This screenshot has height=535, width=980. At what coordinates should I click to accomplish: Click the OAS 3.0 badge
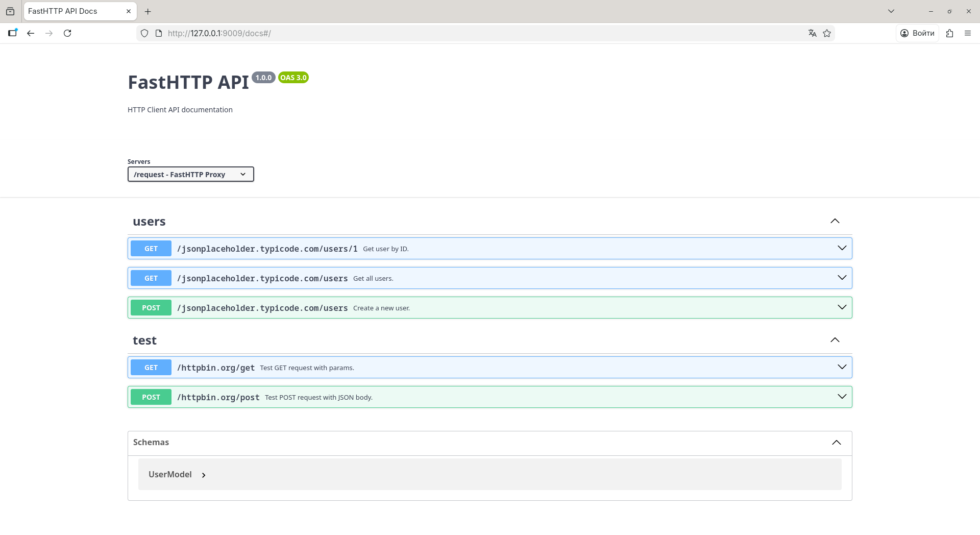click(x=293, y=78)
